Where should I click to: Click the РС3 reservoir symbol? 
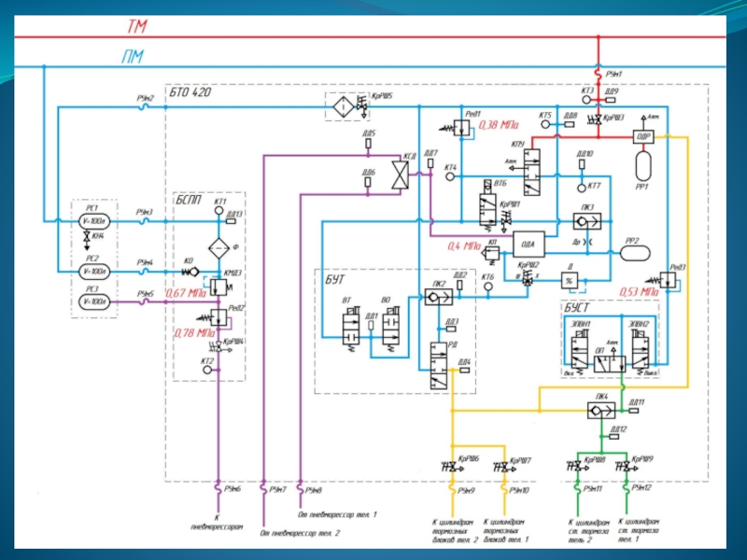[x=94, y=301]
